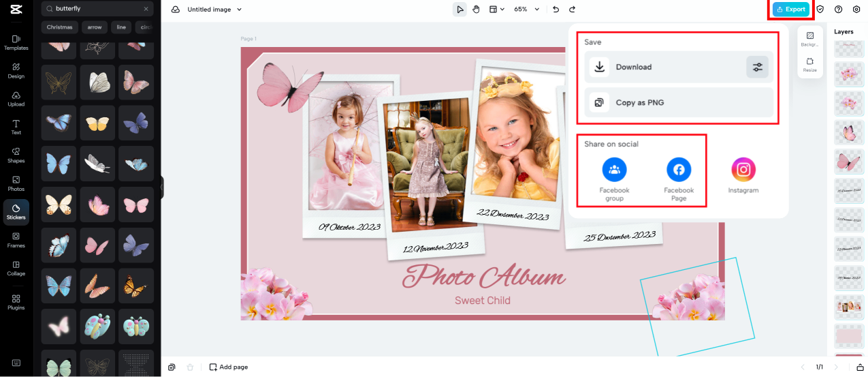Open the Resize option
The height and width of the screenshot is (379, 868).
[x=810, y=65]
